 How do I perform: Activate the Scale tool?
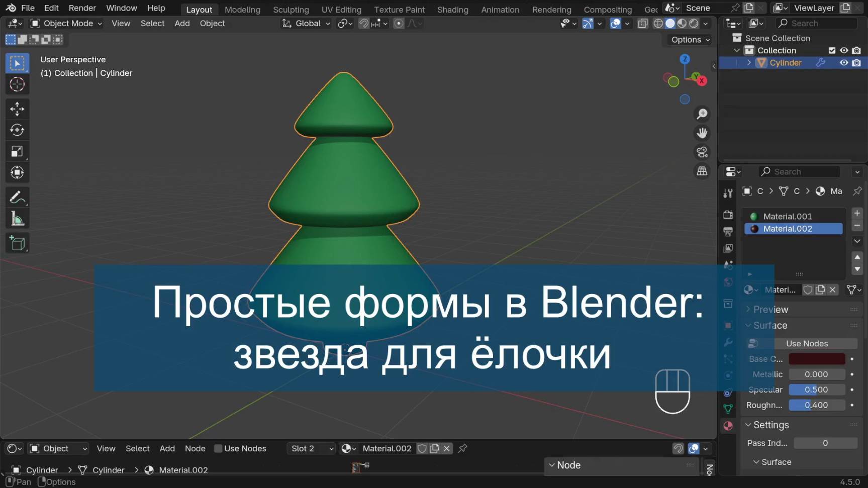click(x=17, y=151)
